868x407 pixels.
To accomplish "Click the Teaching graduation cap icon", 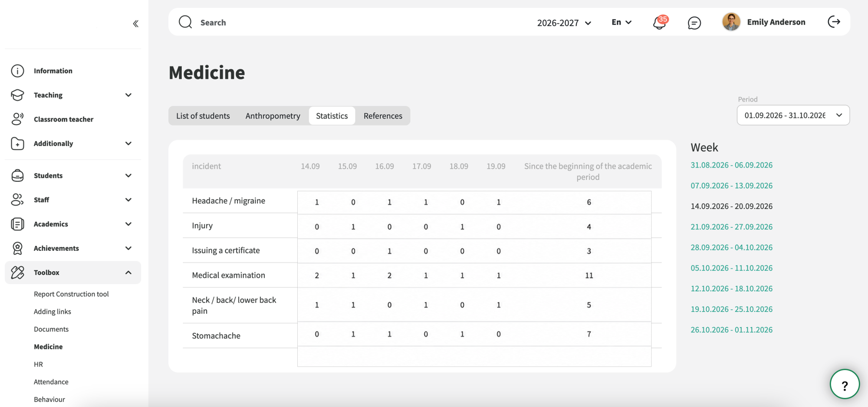I will pos(17,95).
